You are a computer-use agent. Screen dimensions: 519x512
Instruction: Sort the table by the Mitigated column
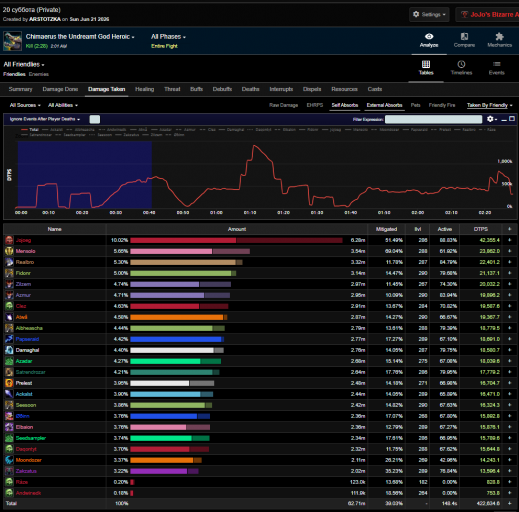click(386, 229)
